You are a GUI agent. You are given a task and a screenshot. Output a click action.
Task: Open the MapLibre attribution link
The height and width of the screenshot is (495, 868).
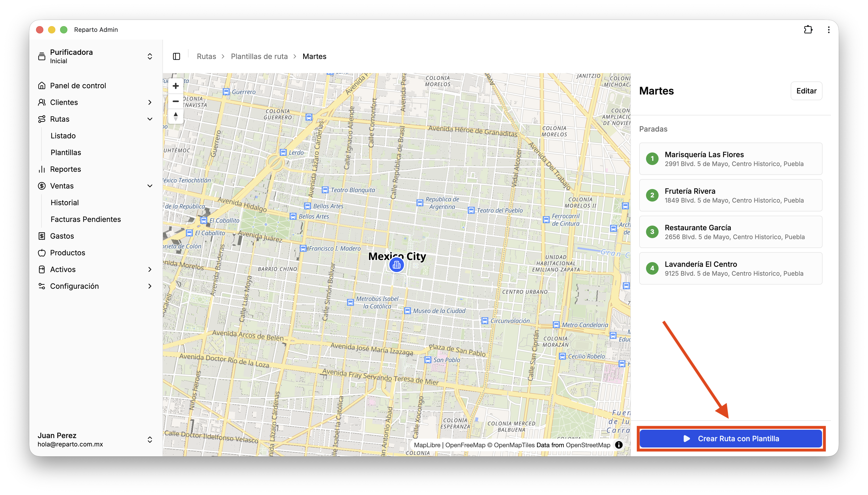[x=427, y=445]
